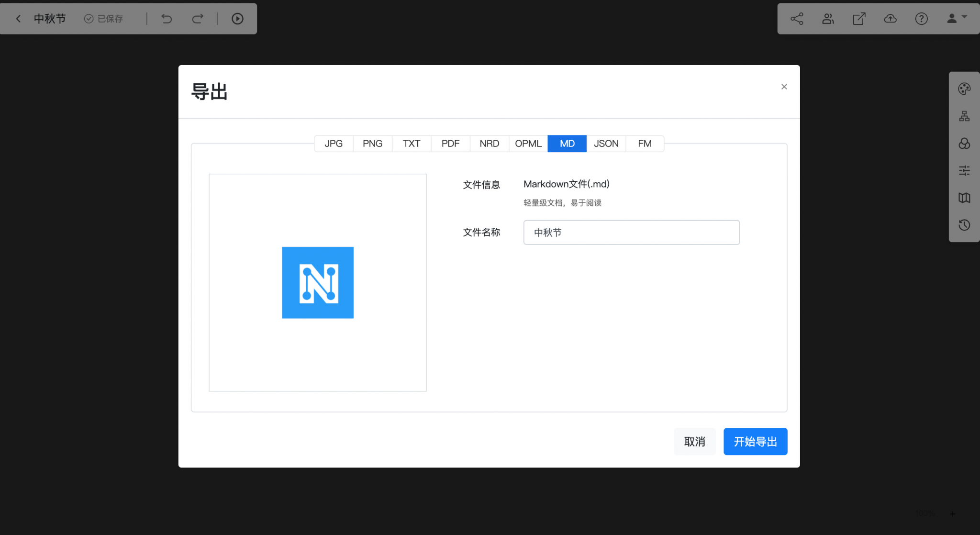Open the style colors panel
This screenshot has width=980, height=535.
[x=964, y=143]
